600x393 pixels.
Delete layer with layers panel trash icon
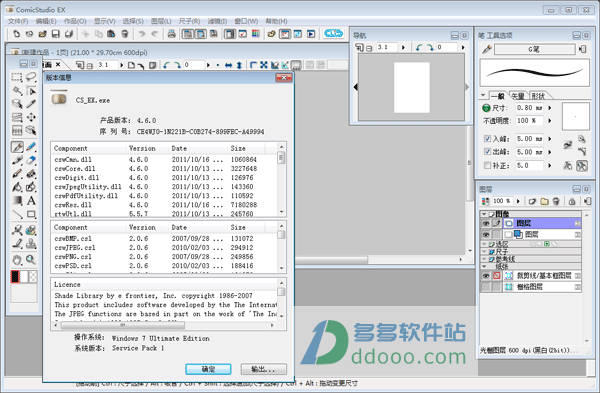(x=556, y=201)
